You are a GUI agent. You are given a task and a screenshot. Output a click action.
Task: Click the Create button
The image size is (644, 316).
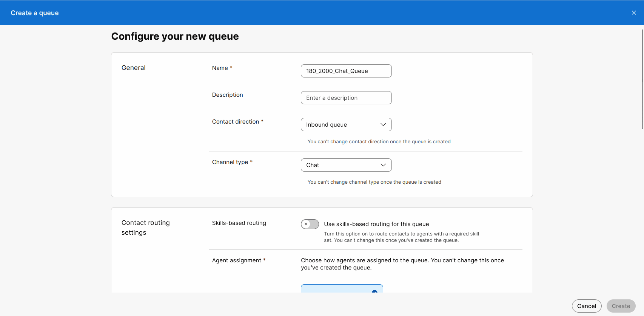(x=621, y=306)
